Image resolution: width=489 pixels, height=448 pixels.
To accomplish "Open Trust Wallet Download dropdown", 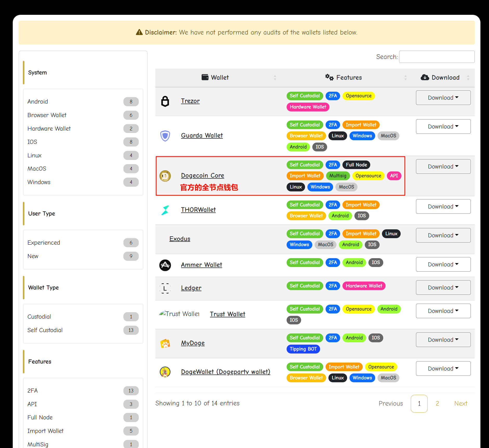I will pos(443,311).
